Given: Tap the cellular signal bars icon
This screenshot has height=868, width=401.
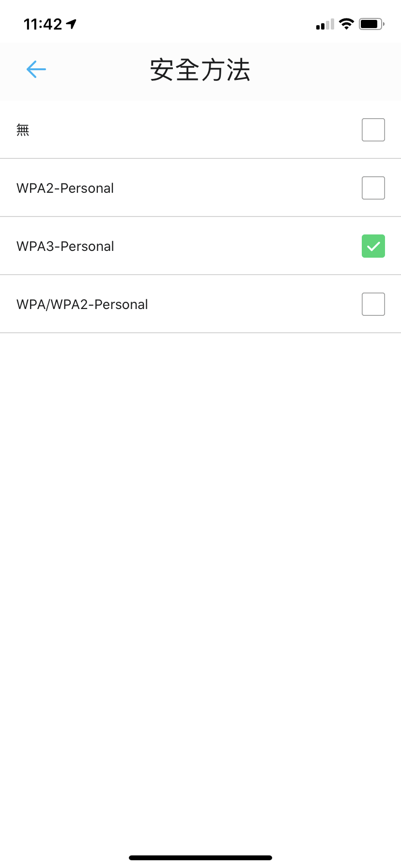Looking at the screenshot, I should 325,24.
